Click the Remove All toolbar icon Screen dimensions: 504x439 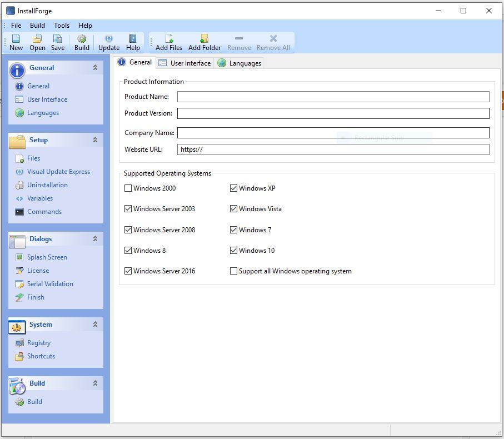click(x=273, y=38)
